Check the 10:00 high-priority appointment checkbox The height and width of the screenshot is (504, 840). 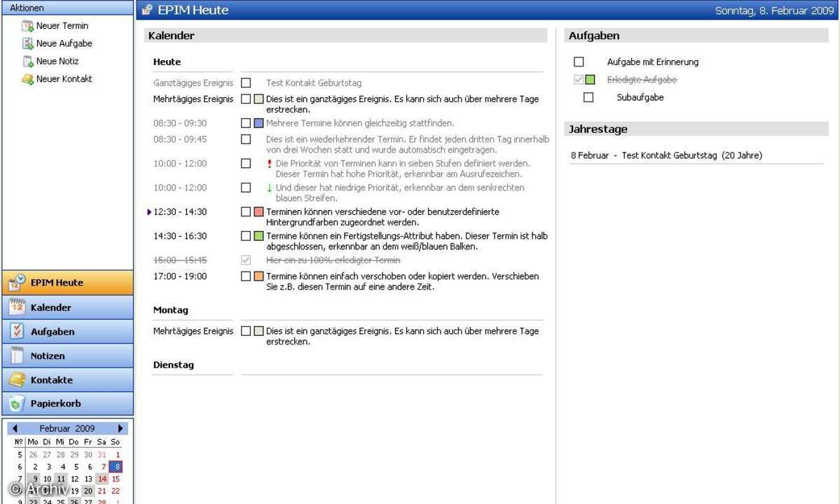tap(246, 164)
